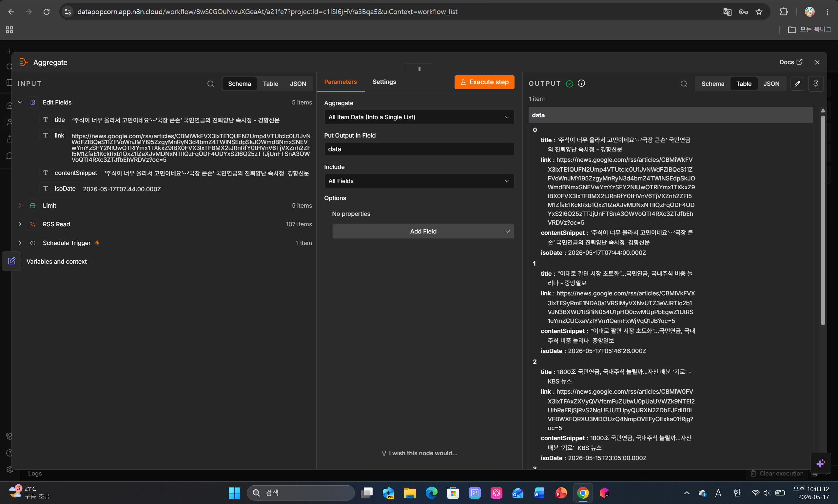
Task: Close the Aggregate node panel
Action: click(817, 62)
